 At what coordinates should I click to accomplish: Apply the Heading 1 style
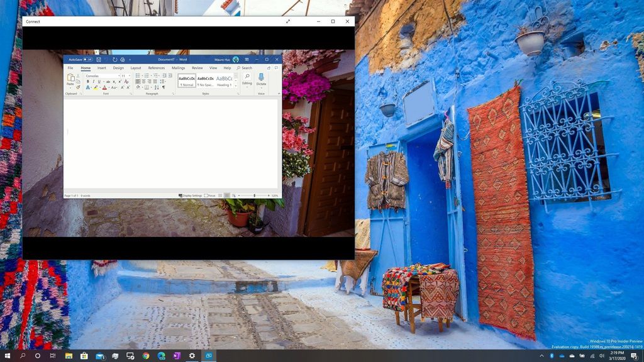coord(224,81)
